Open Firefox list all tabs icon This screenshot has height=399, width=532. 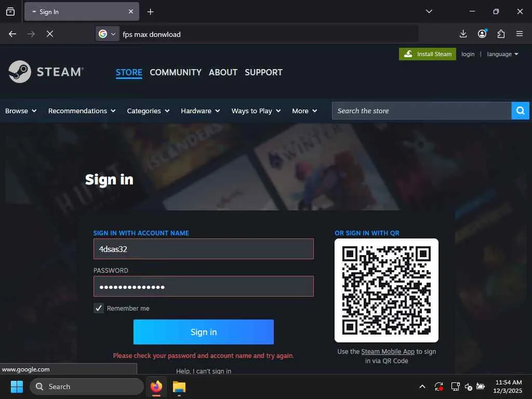tap(10, 11)
